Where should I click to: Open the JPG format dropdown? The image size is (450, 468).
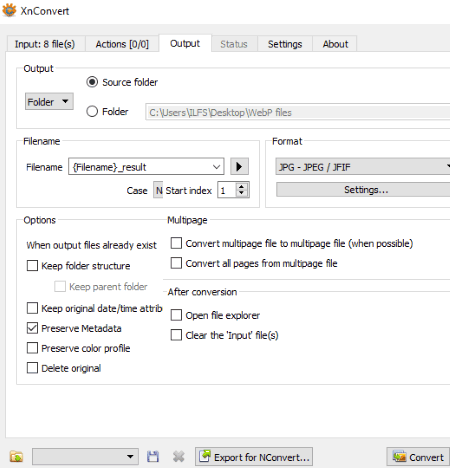(363, 167)
